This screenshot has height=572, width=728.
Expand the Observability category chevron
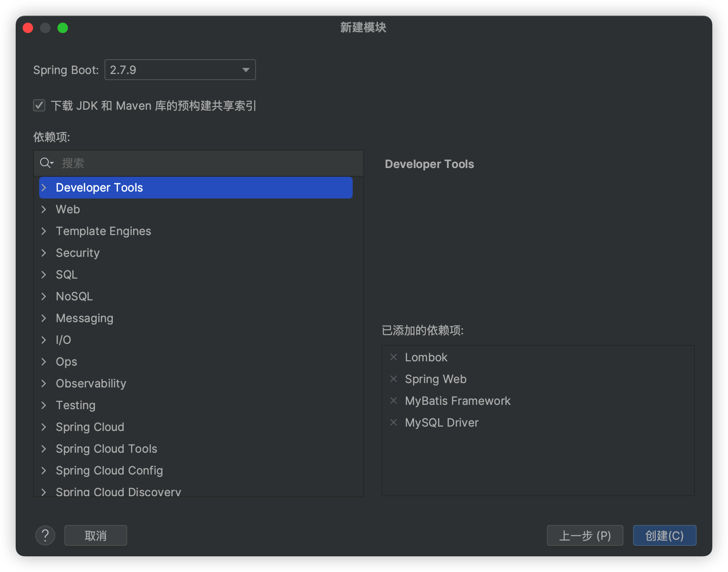(x=44, y=384)
